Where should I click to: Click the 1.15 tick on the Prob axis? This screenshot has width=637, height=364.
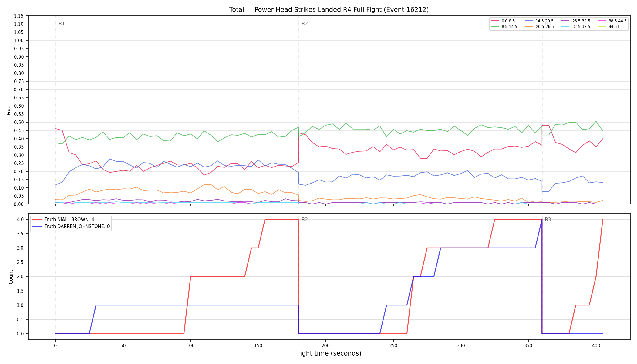pyautogui.click(x=19, y=16)
